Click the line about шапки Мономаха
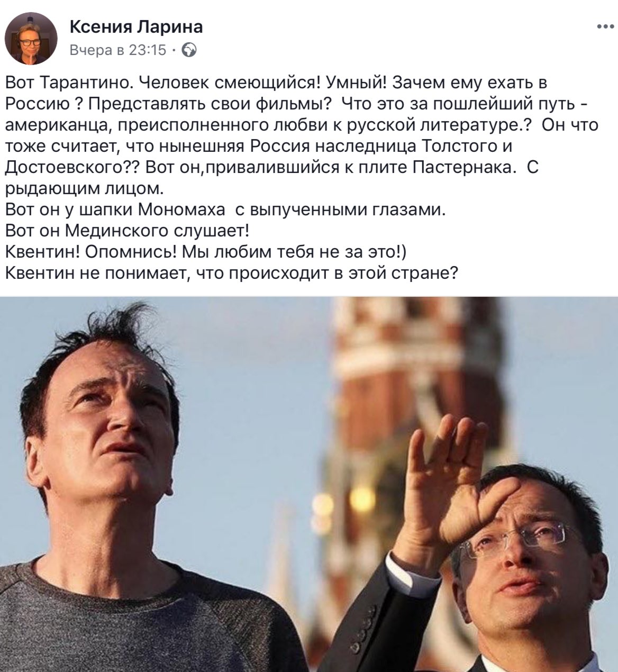 click(225, 210)
